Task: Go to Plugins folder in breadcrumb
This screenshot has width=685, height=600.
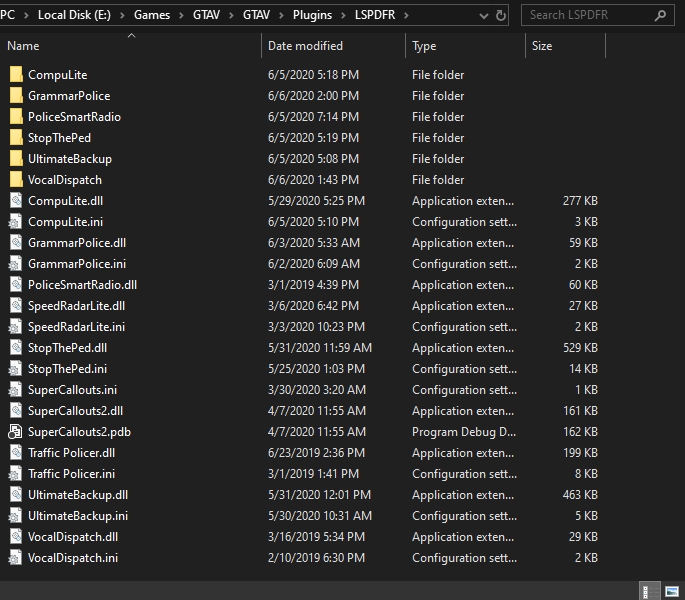Action: tap(312, 15)
